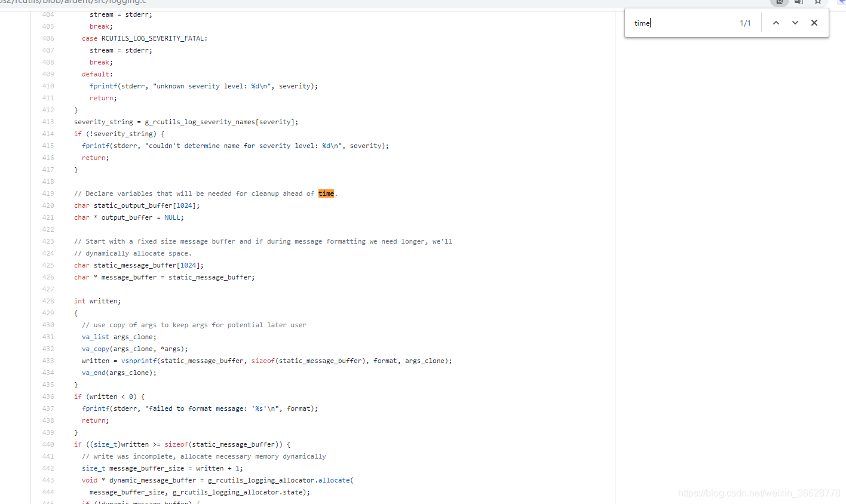The height and width of the screenshot is (504, 846).
Task: Click 'break;' on line 408
Action: (102, 62)
